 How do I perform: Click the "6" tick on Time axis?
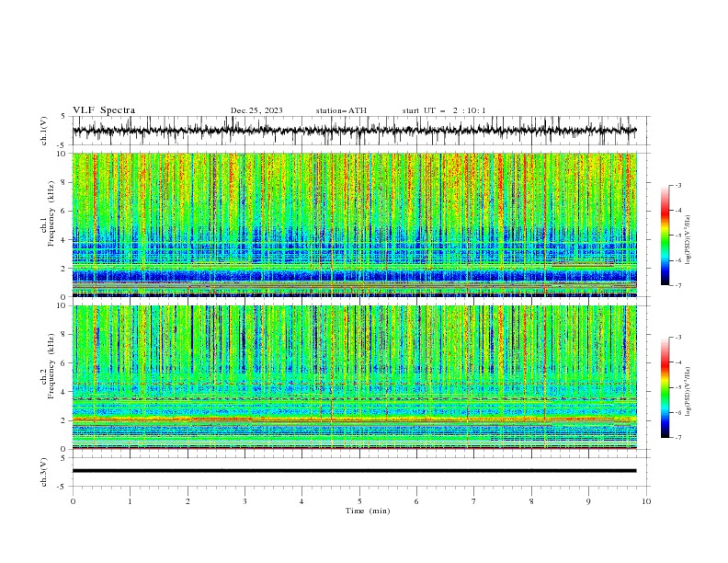(x=416, y=501)
